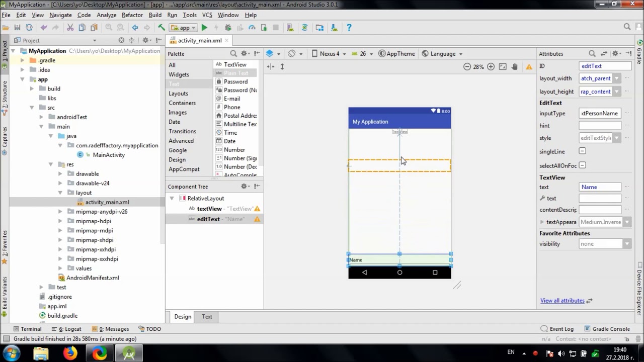Expand the textAppearance attribute
The image size is (644, 362).
pyautogui.click(x=542, y=222)
